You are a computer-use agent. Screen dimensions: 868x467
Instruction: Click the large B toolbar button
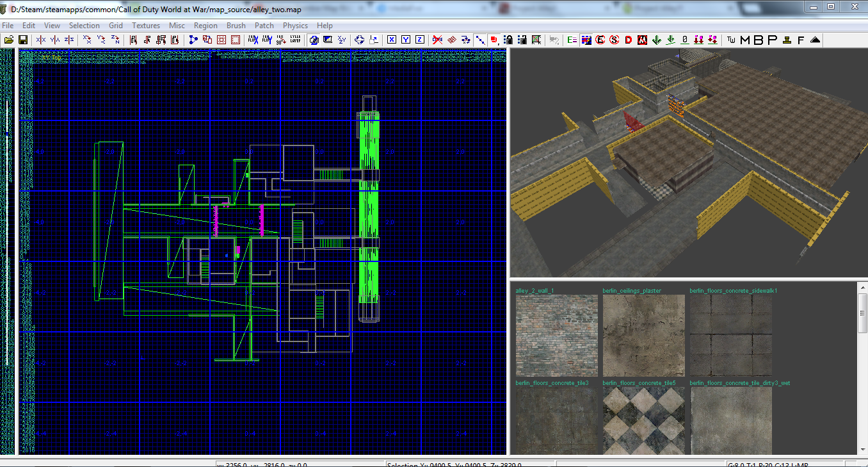[758, 40]
